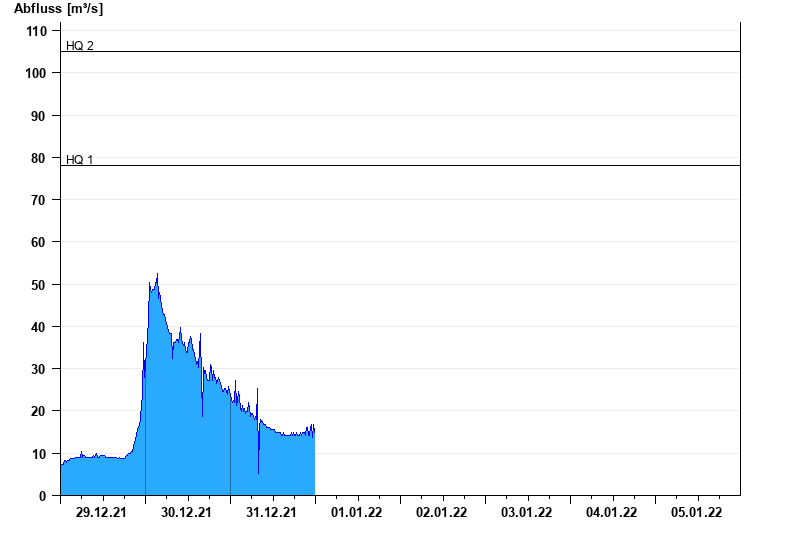
Task: Select the HQ 2 threshold label
Action: coord(80,45)
